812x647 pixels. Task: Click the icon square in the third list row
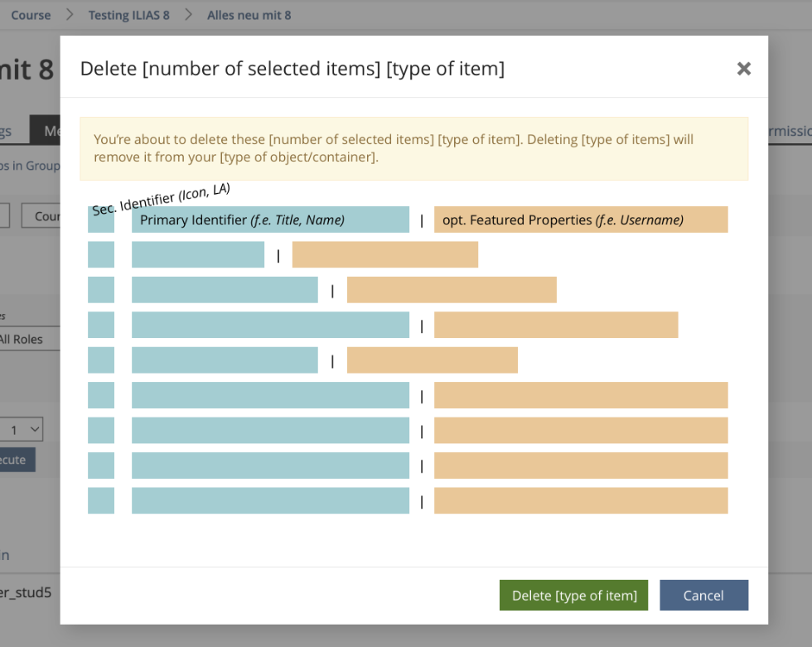(x=101, y=290)
